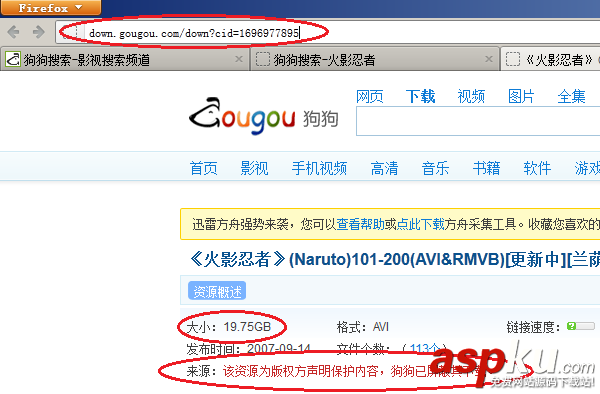The height and width of the screenshot is (394, 600).
Task: Select 视频 search category
Action: point(471,96)
